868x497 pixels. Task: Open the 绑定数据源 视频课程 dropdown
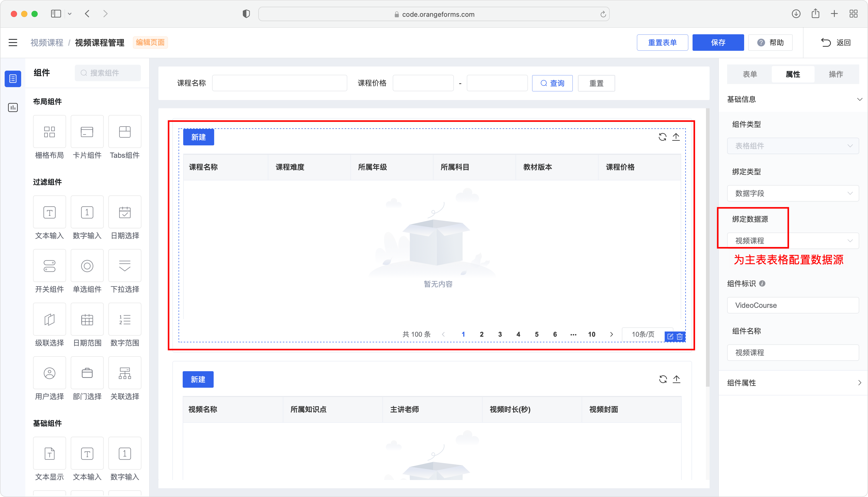793,241
